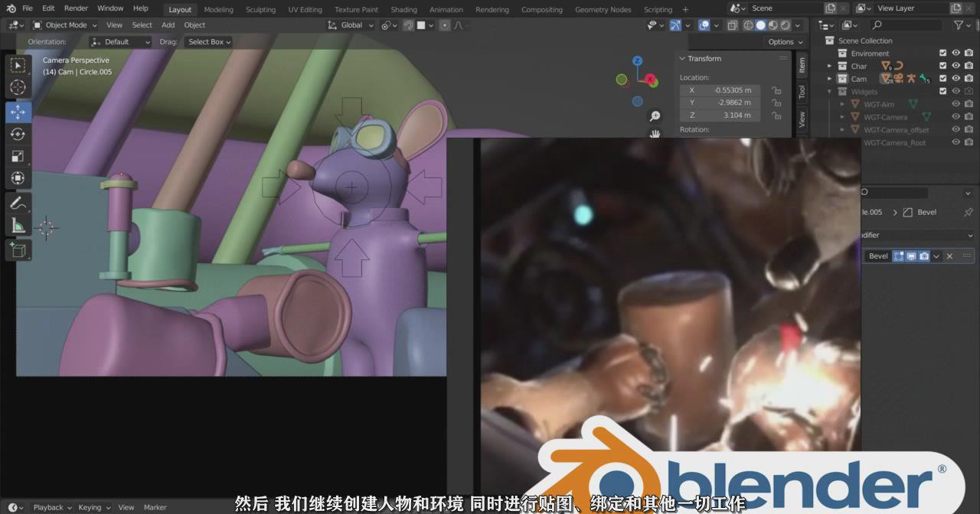This screenshot has width=980, height=514.
Task: Choose the Move tool
Action: (x=18, y=112)
